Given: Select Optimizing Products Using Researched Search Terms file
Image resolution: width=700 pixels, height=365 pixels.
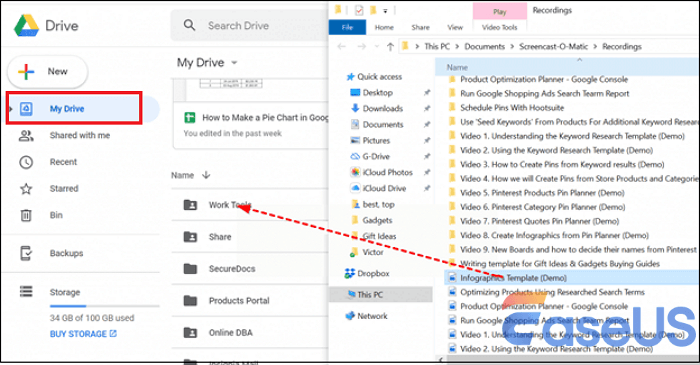Looking at the screenshot, I should [552, 292].
